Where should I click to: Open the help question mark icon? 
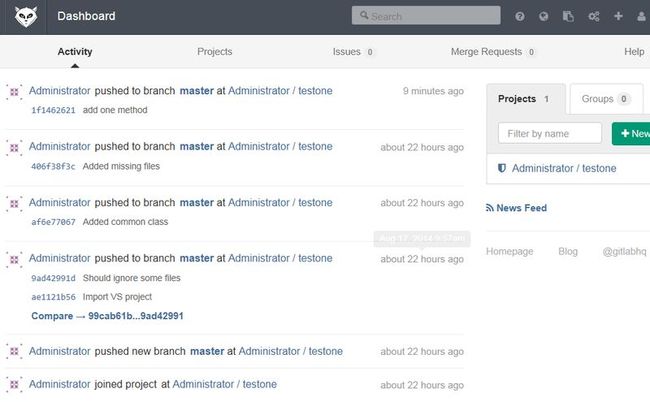[x=519, y=17]
